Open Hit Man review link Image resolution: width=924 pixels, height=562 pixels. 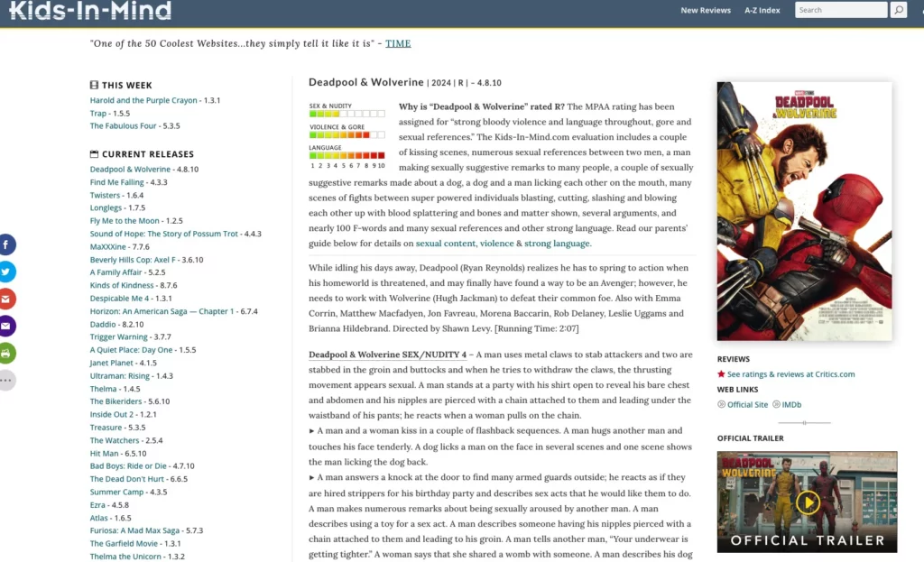pyautogui.click(x=104, y=453)
